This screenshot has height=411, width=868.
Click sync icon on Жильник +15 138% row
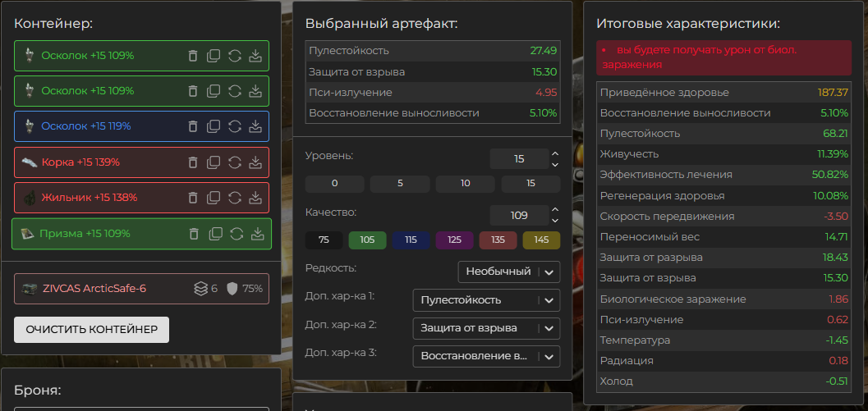click(234, 198)
